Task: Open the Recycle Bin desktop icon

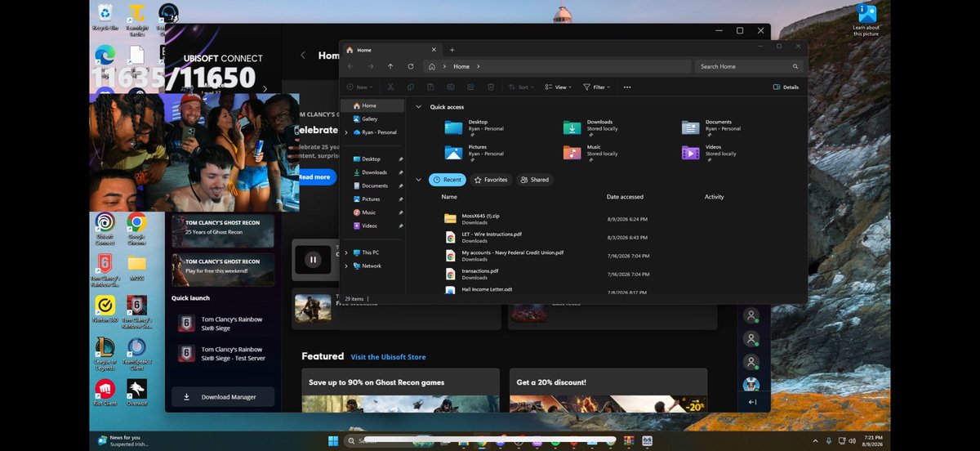Action: pyautogui.click(x=105, y=17)
